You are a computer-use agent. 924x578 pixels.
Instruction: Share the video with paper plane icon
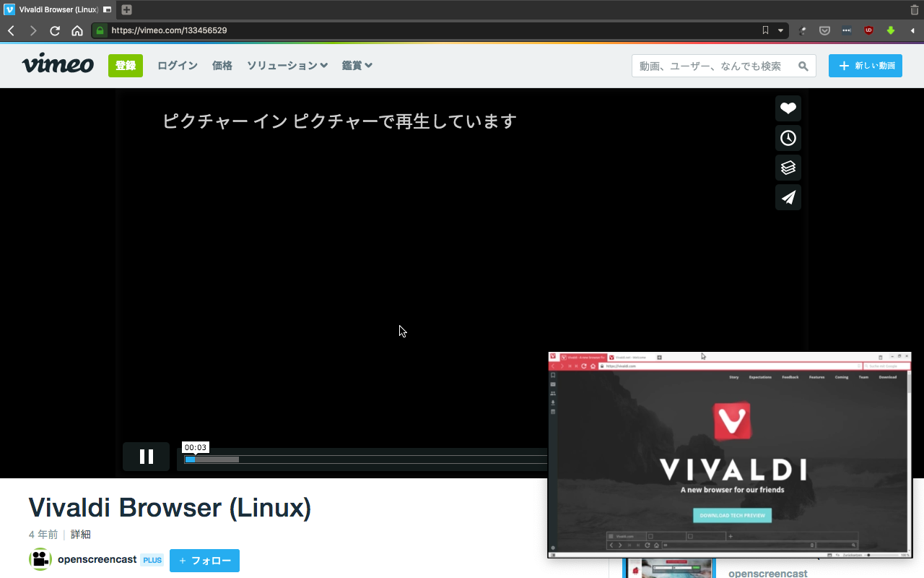[x=788, y=197]
